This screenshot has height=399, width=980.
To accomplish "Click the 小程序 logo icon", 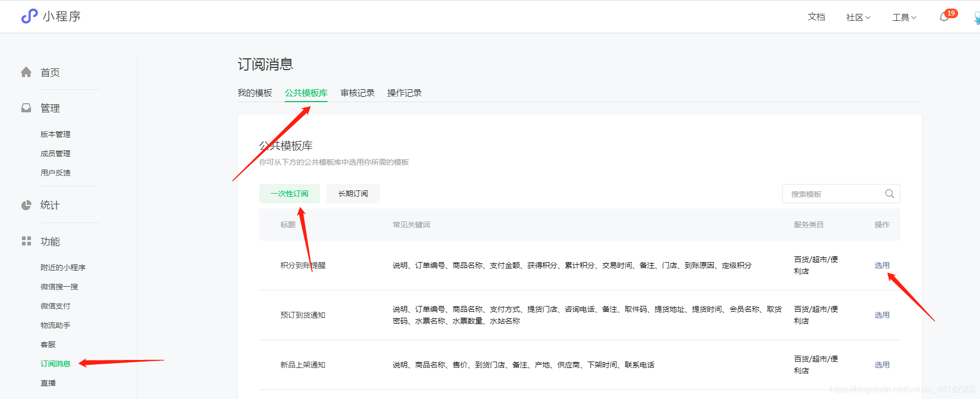I will pos(29,17).
